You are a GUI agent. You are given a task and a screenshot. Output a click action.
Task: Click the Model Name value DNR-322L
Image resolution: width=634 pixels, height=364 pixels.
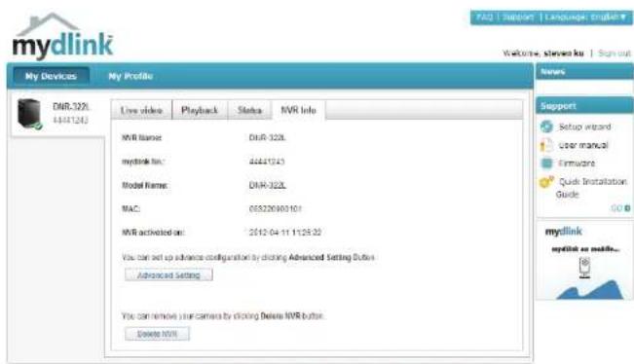[267, 186]
